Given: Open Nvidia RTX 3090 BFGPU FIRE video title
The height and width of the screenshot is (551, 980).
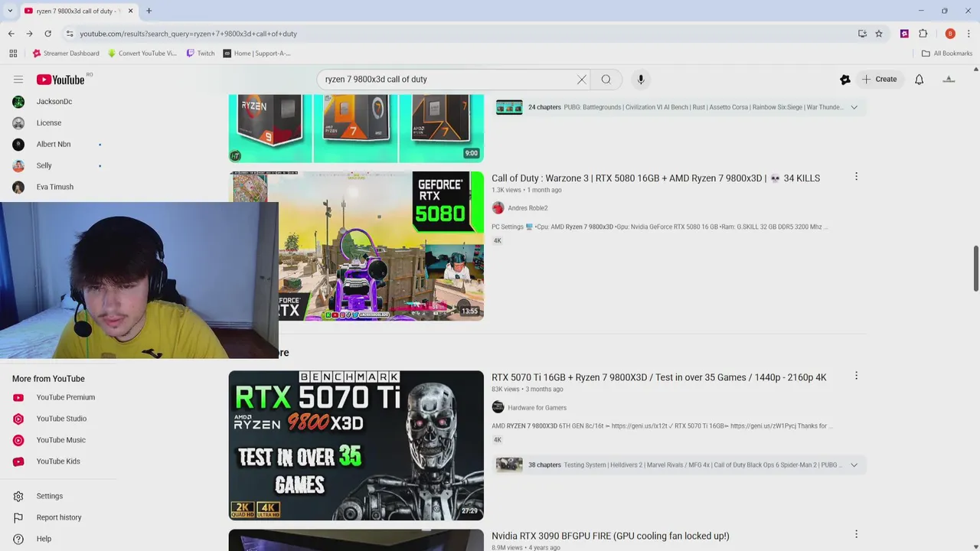Looking at the screenshot, I should pyautogui.click(x=610, y=536).
